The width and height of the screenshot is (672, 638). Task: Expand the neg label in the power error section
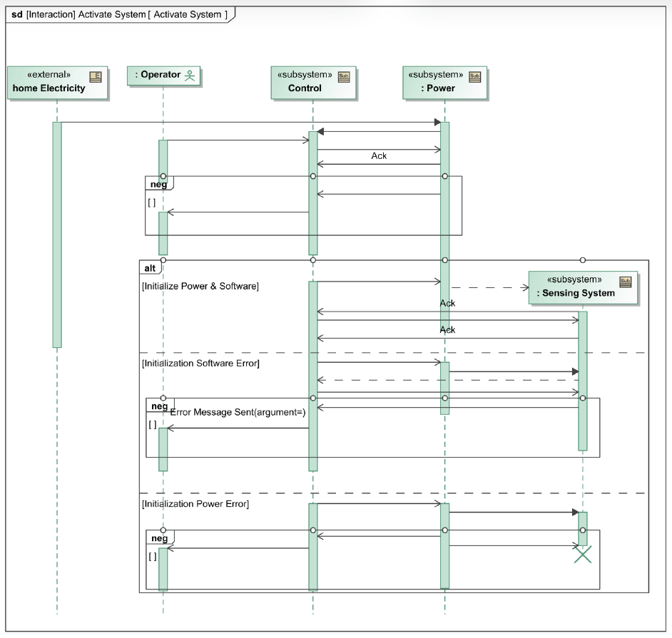click(x=158, y=539)
